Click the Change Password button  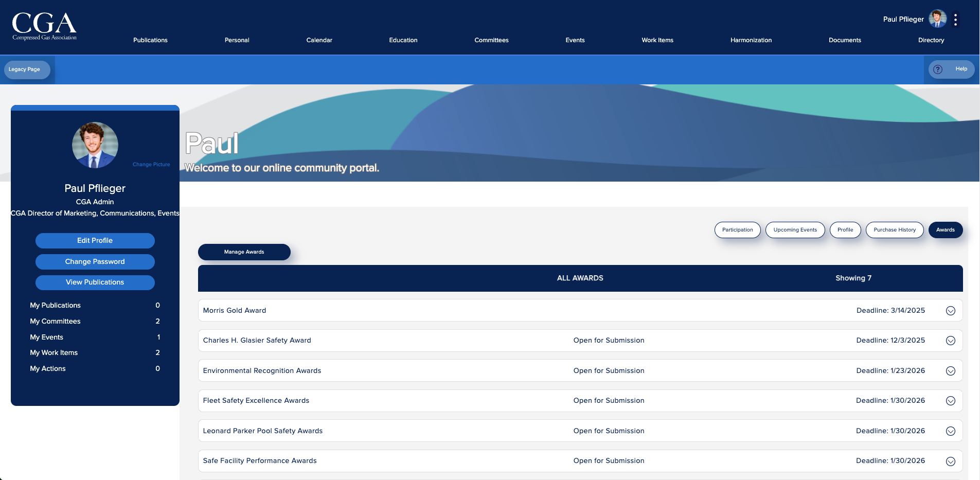(95, 262)
